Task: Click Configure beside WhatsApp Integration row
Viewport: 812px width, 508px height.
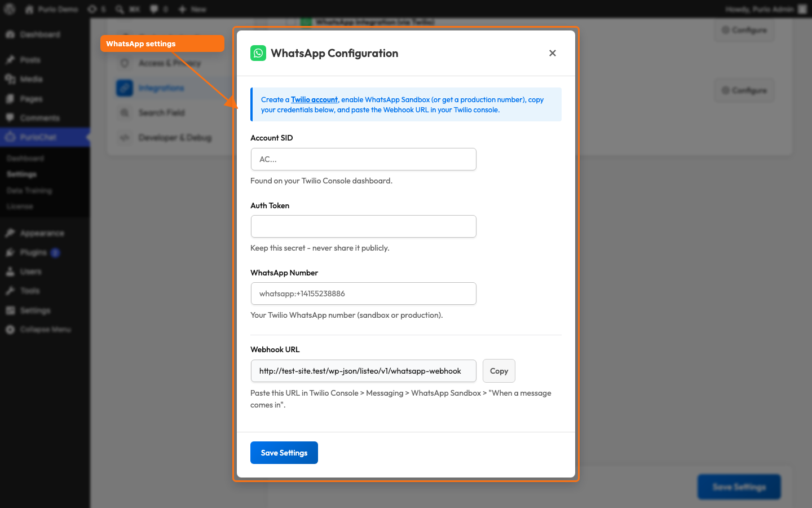Action: click(x=744, y=30)
